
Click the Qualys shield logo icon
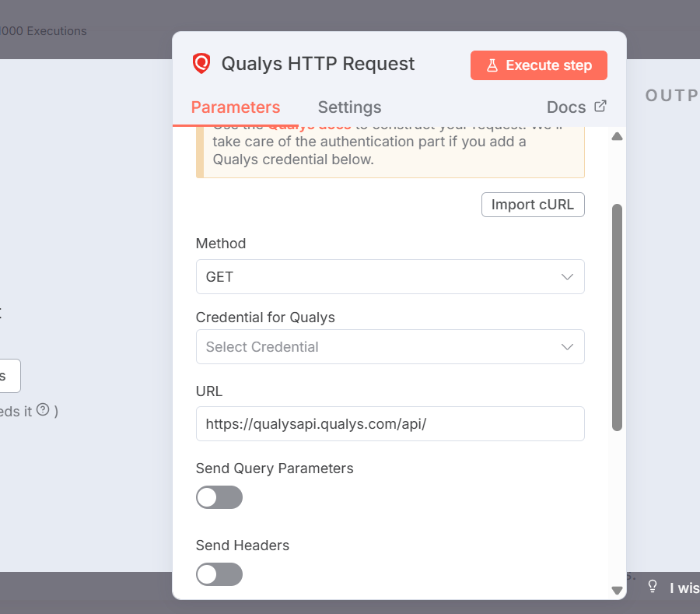tap(201, 64)
